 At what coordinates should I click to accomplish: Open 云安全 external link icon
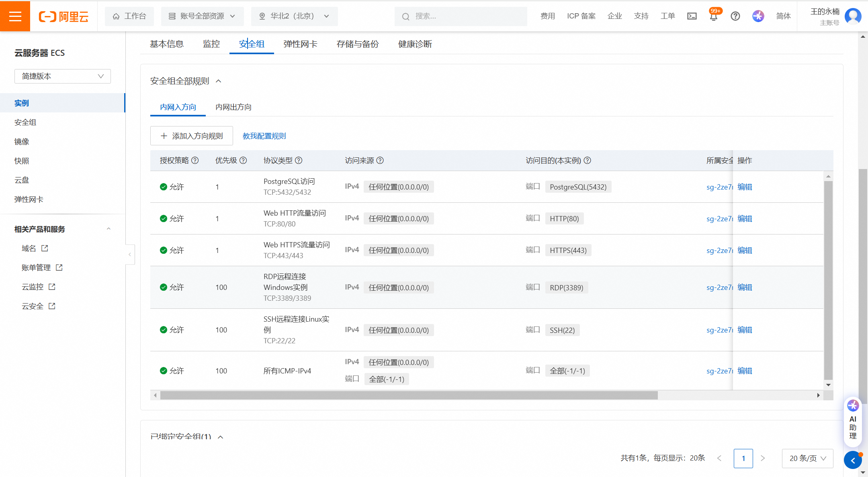pos(52,306)
